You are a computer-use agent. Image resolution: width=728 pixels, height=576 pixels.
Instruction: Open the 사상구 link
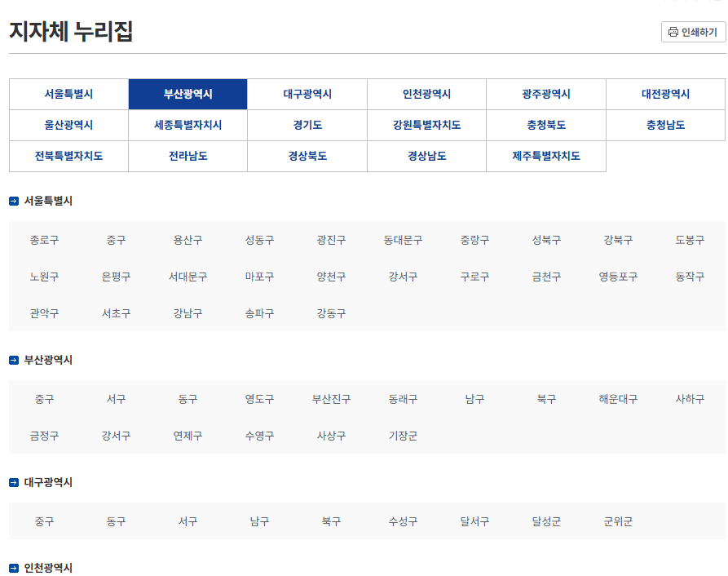tap(331, 436)
